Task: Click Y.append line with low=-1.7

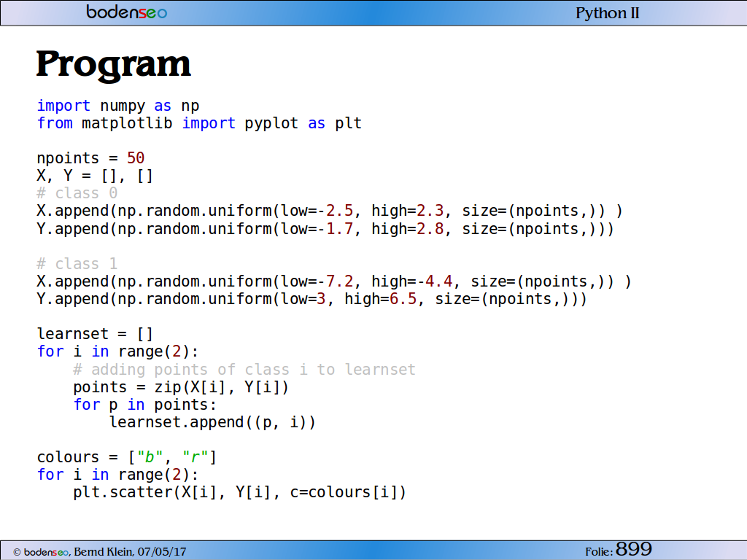Action: (x=325, y=228)
